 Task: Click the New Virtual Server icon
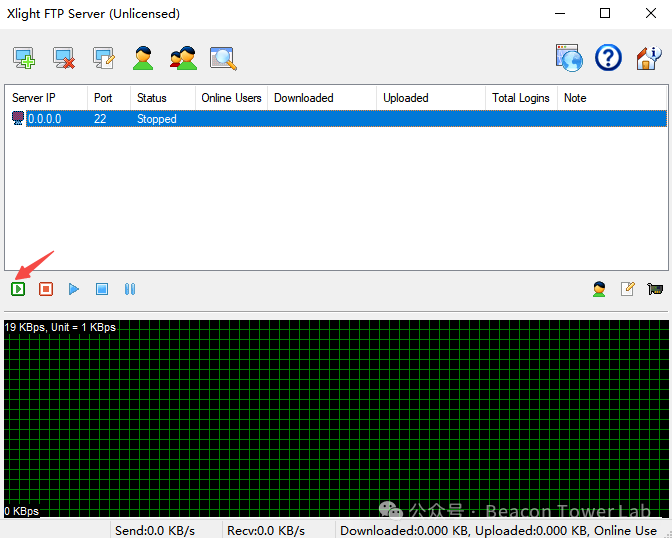coord(24,58)
